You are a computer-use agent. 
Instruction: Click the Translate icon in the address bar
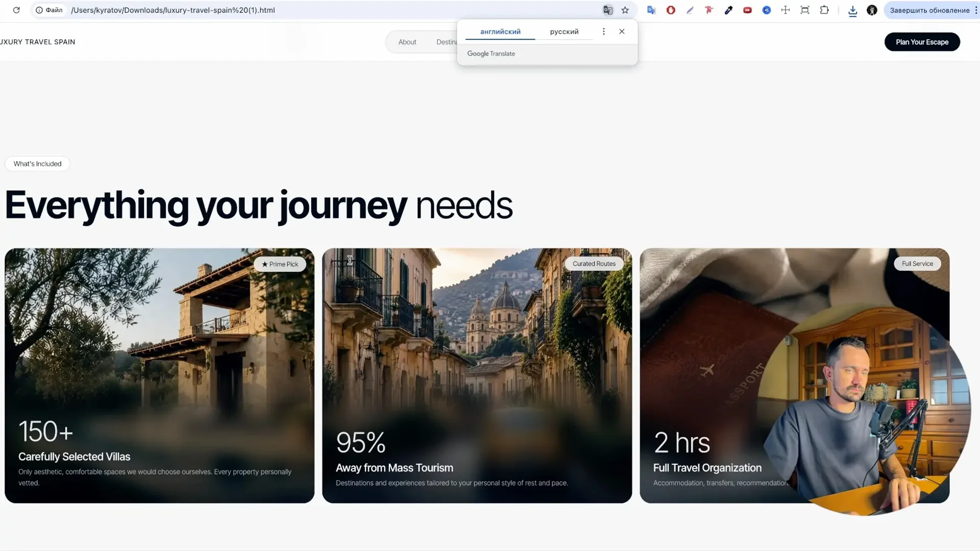click(x=607, y=10)
